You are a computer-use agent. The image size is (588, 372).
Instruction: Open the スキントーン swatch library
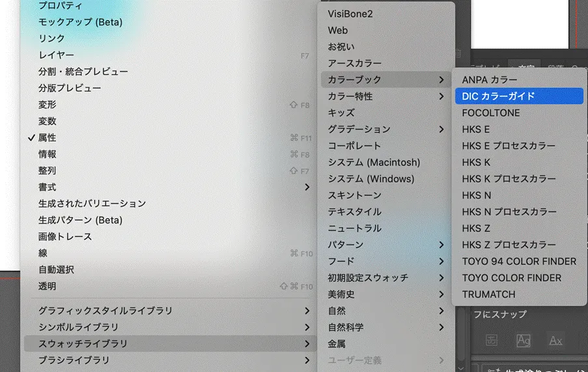click(x=354, y=195)
